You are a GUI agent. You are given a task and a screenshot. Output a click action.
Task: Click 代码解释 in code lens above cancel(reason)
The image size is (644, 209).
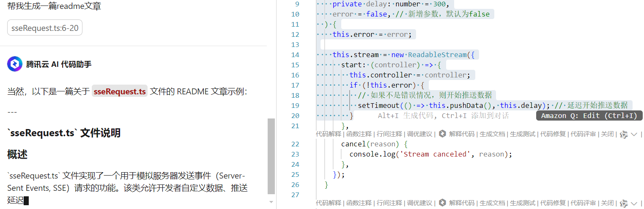click(329, 134)
